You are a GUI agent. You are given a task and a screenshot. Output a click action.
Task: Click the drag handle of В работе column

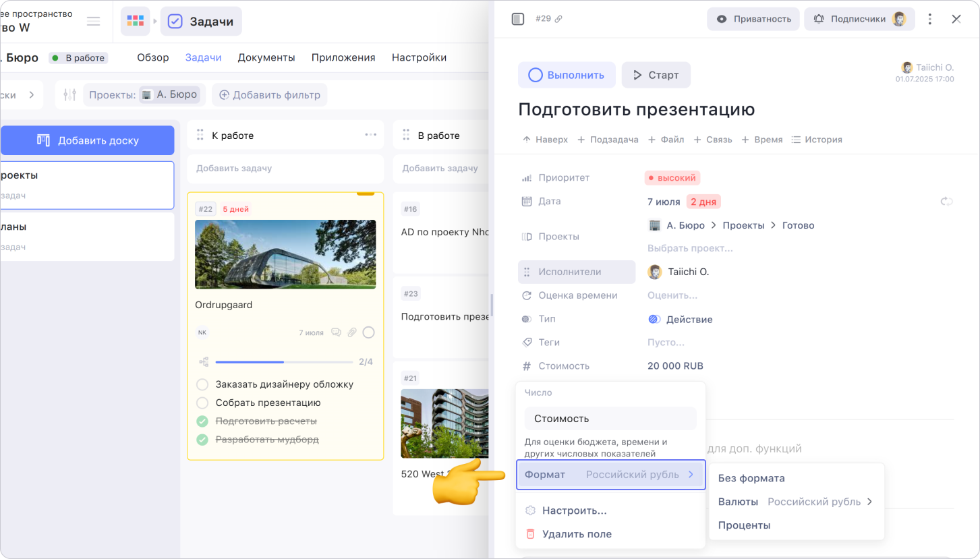(406, 136)
